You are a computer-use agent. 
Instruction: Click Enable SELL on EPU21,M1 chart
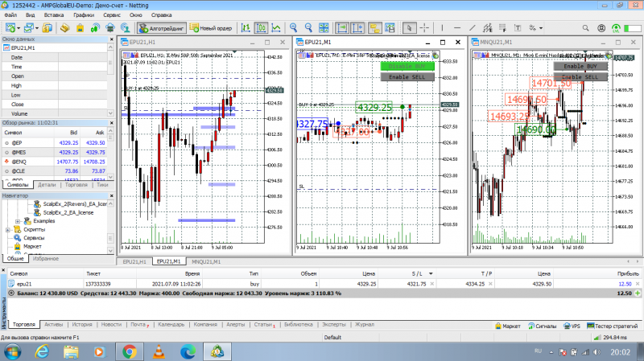click(407, 76)
